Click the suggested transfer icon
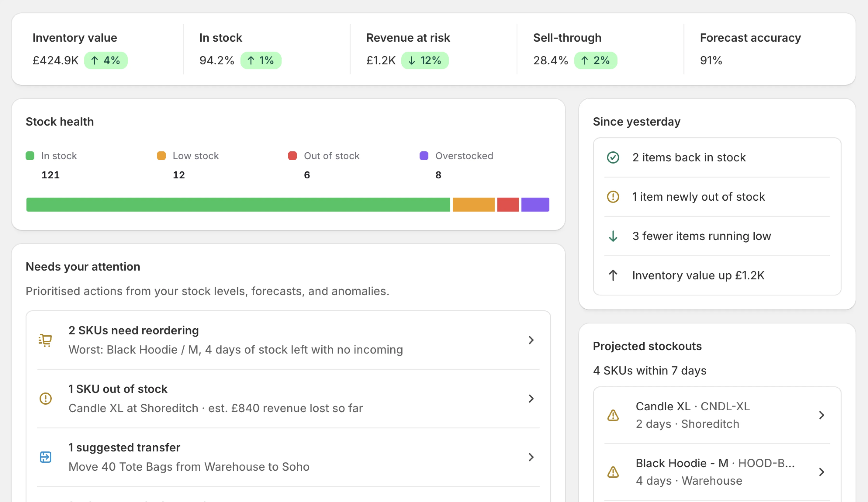The width and height of the screenshot is (868, 502). pos(46,457)
